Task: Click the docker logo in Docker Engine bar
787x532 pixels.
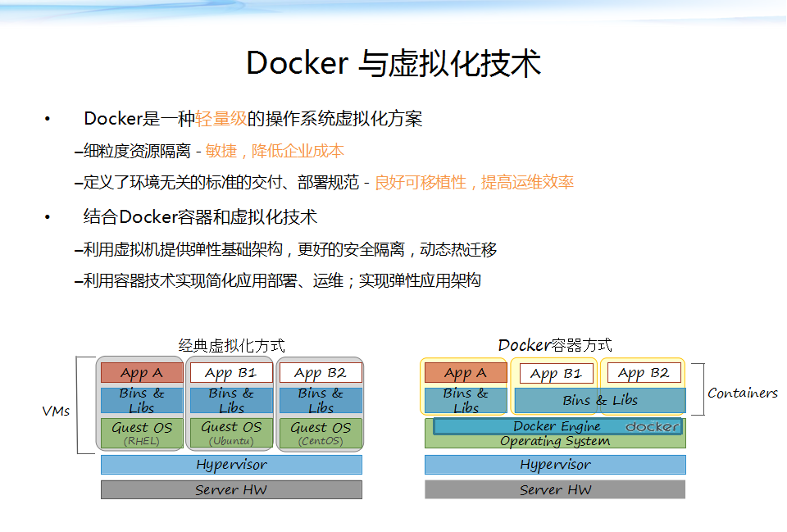Action: pyautogui.click(x=652, y=426)
